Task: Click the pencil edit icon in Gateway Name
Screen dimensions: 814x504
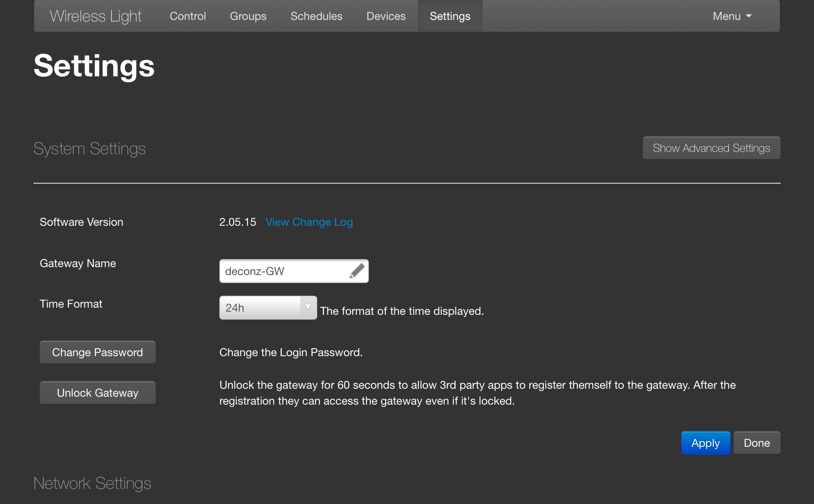Action: pos(357,271)
